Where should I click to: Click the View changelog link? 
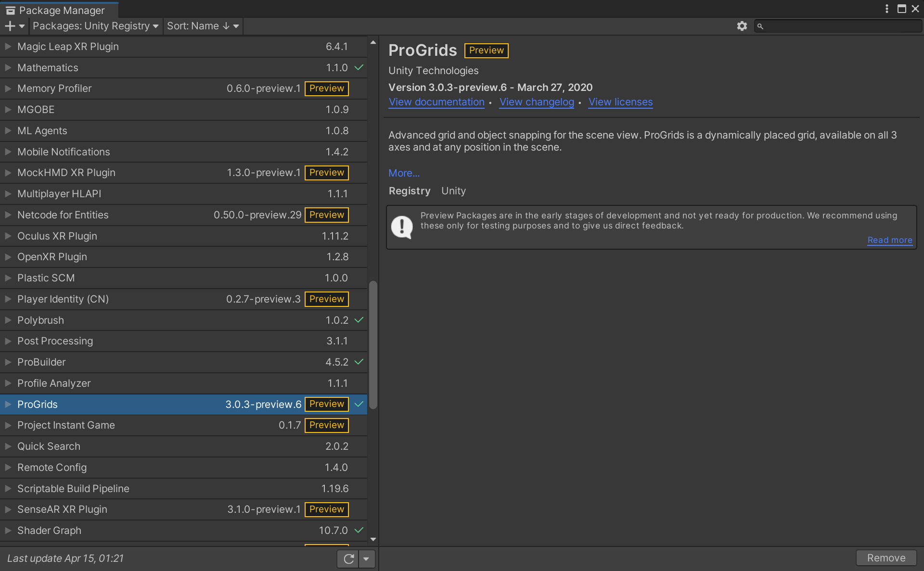tap(537, 102)
